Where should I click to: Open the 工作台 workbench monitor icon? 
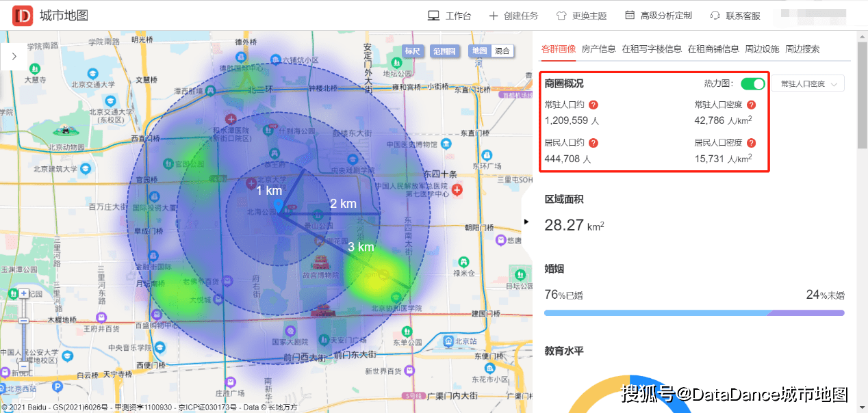pyautogui.click(x=433, y=16)
